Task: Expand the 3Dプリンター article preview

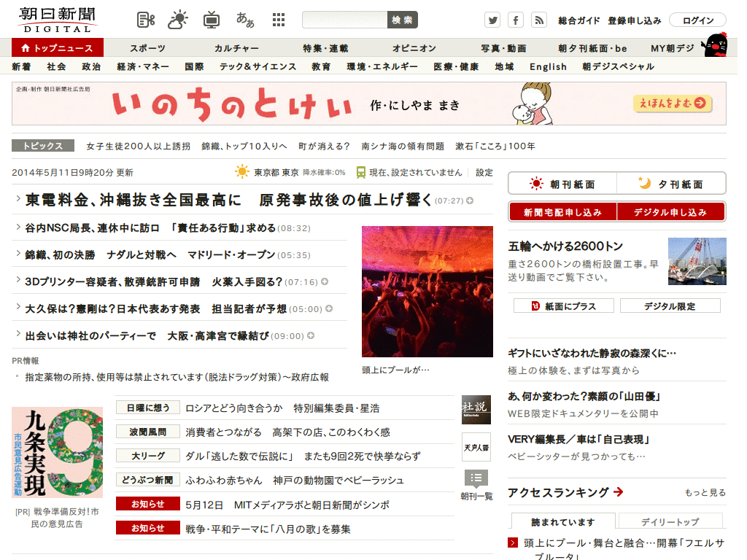Action: pos(324,281)
